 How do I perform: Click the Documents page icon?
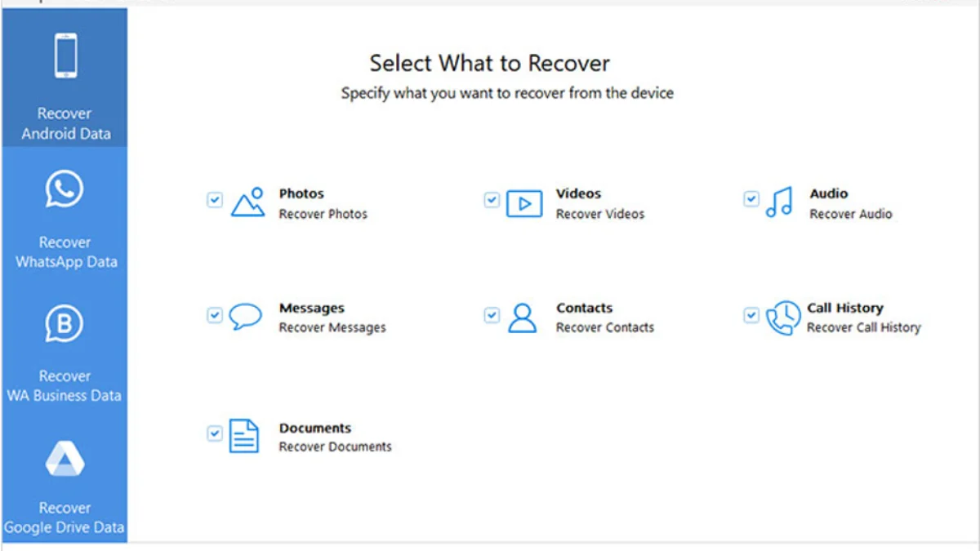click(243, 436)
